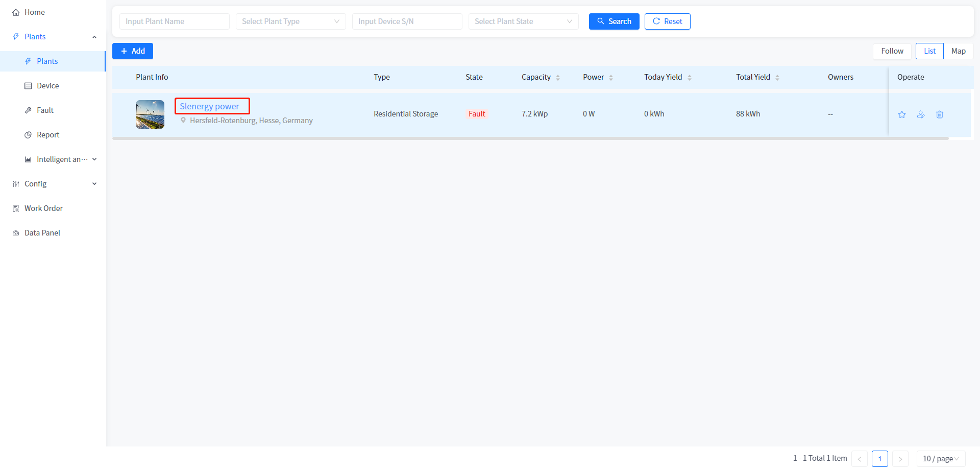
Task: Sort by Capacity using the sort arrows
Action: click(558, 78)
